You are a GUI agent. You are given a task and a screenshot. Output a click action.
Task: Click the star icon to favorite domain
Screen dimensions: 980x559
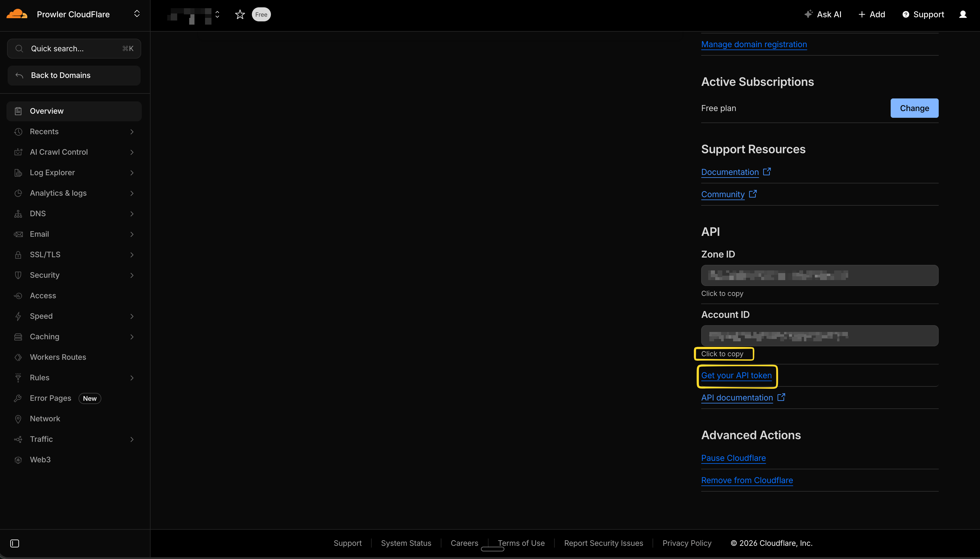pos(240,15)
